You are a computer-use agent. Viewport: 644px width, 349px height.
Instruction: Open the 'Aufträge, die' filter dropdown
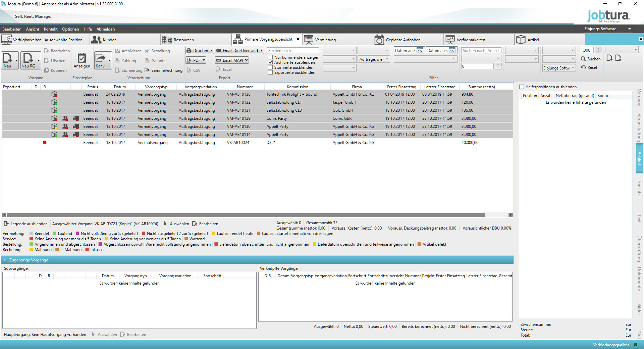coord(374,59)
